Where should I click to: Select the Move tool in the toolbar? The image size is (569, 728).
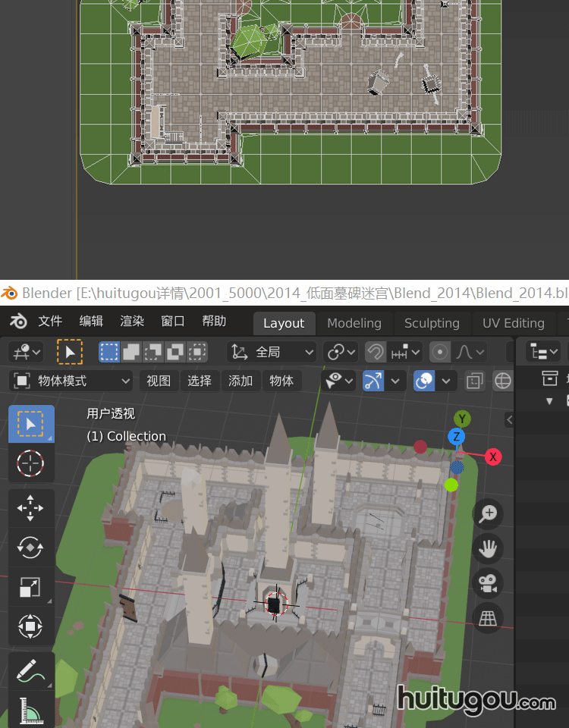30,508
